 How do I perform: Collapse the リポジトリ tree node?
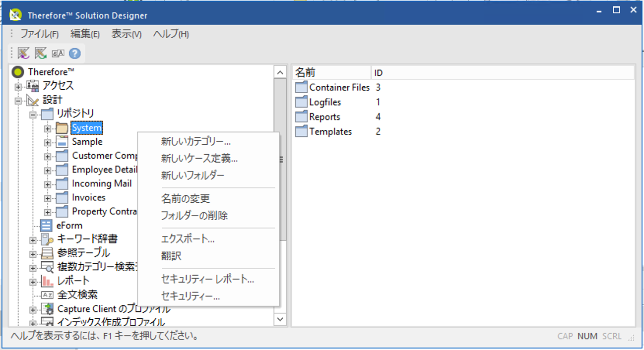click(x=33, y=115)
